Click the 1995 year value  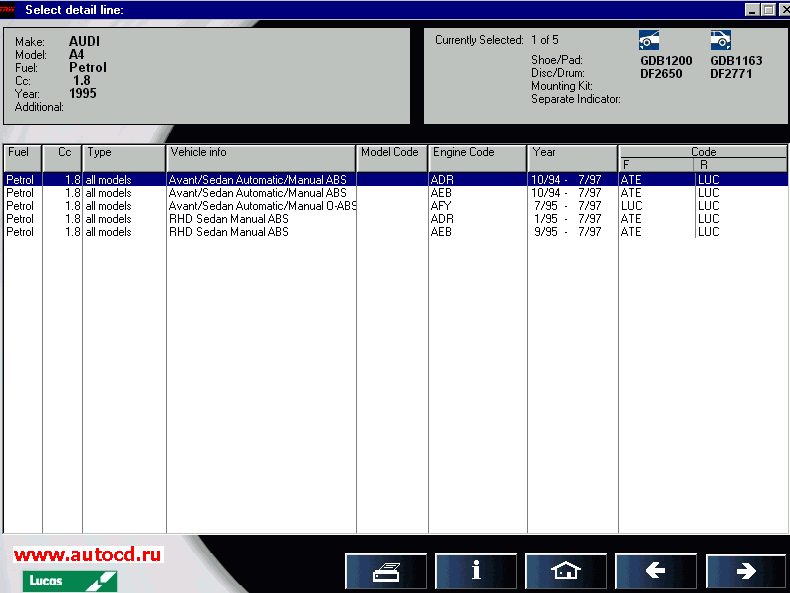point(83,93)
